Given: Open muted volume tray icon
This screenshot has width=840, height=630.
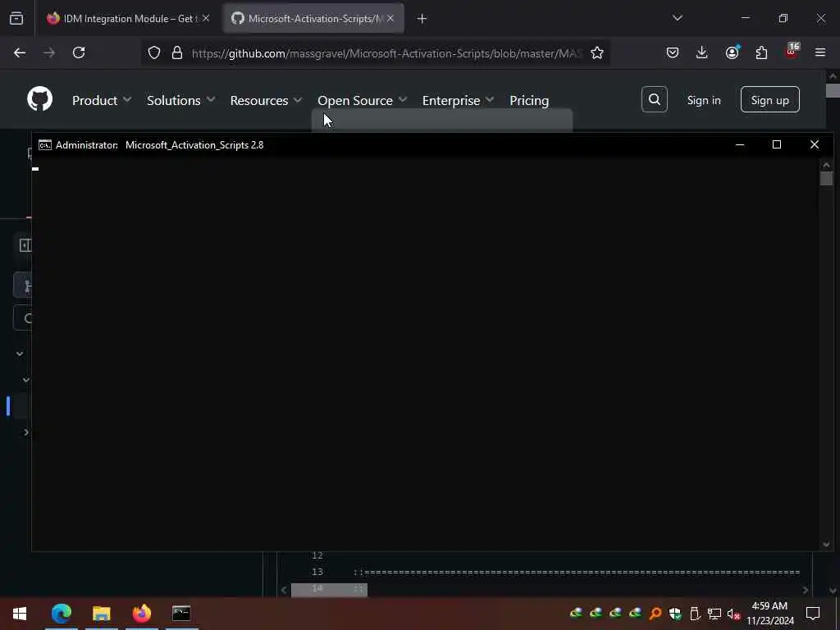Looking at the screenshot, I should coord(733,614).
